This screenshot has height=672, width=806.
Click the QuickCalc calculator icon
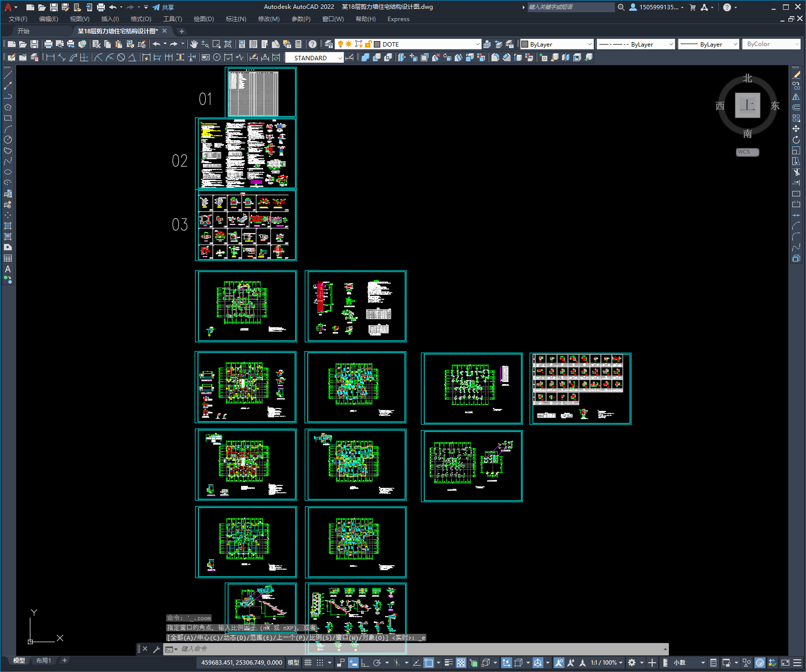(298, 44)
